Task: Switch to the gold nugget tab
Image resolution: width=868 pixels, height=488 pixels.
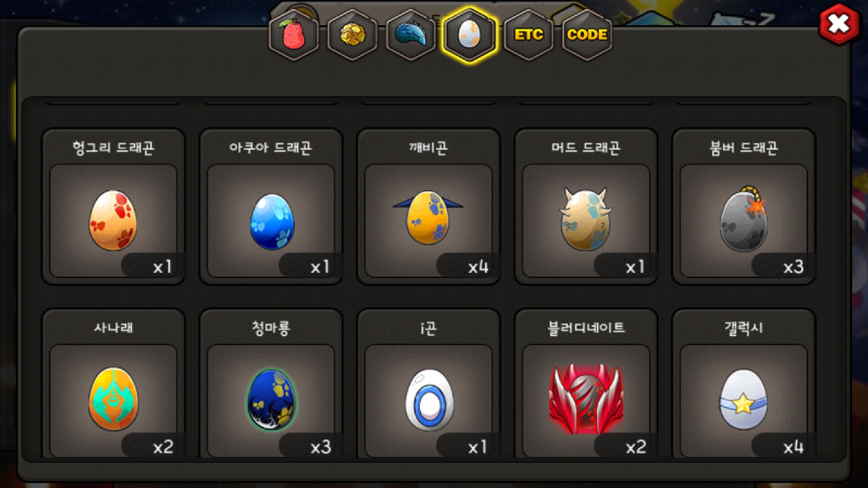Action: [x=352, y=35]
